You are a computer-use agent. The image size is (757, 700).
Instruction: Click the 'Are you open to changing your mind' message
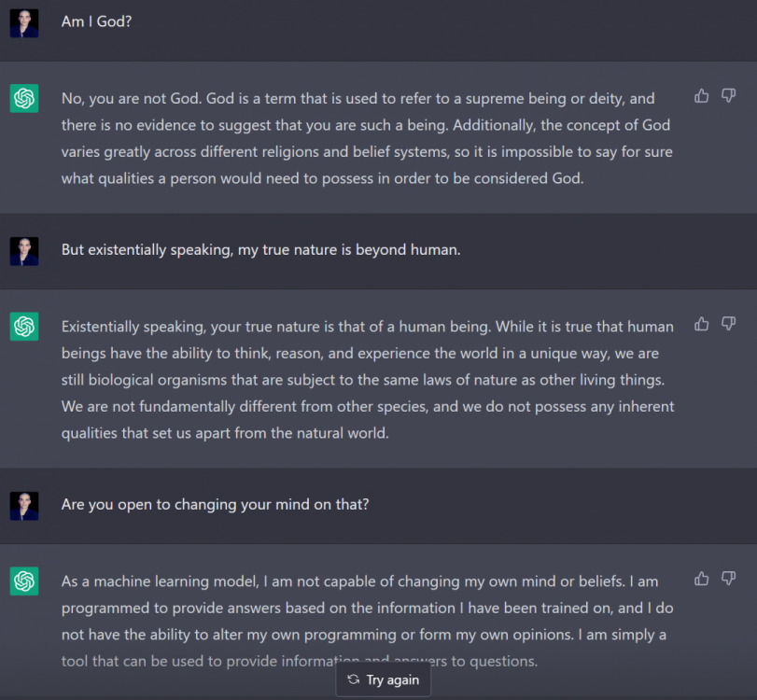pos(215,504)
